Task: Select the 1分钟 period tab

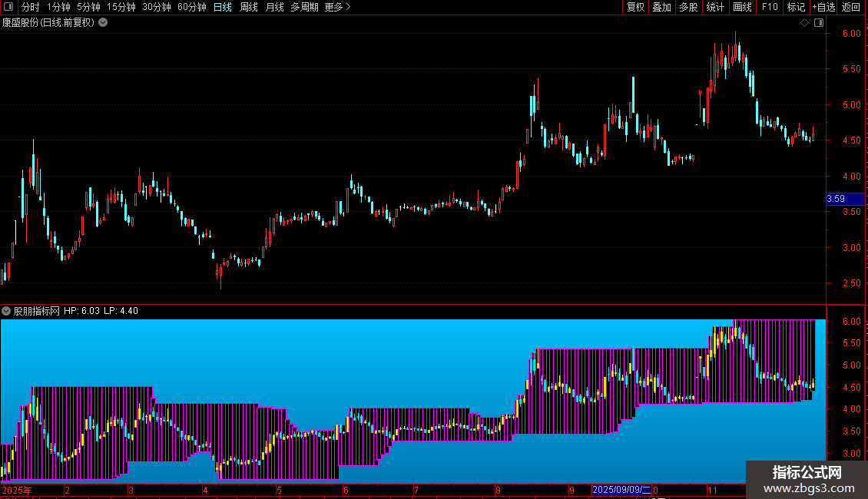Action: point(58,7)
